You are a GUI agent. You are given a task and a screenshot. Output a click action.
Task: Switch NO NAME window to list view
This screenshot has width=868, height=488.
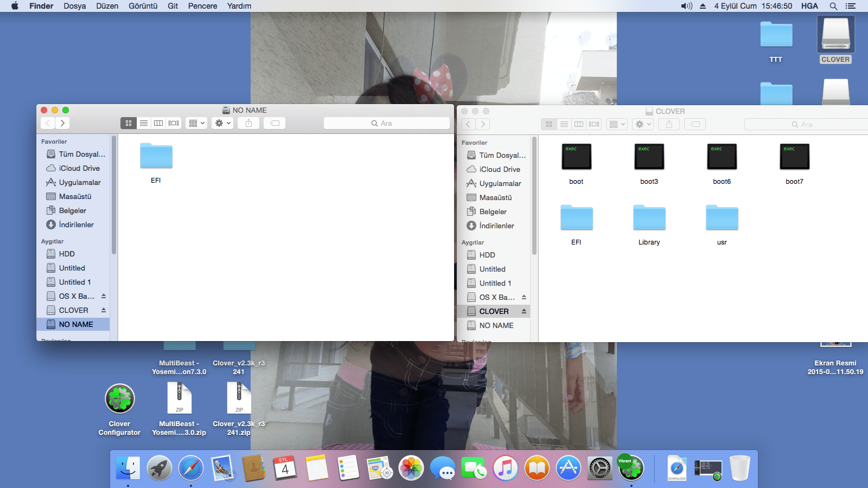(x=144, y=123)
